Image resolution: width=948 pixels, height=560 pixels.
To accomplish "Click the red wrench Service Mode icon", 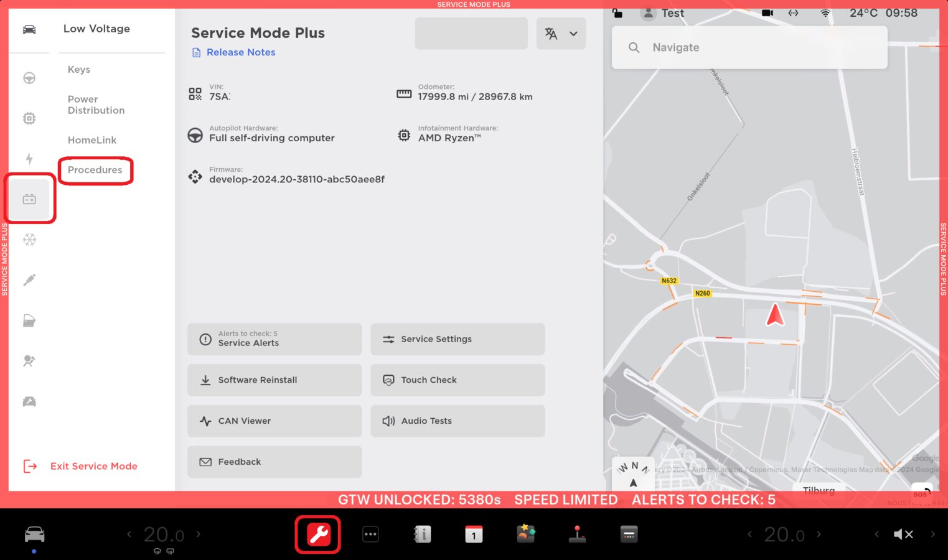I will point(318,534).
